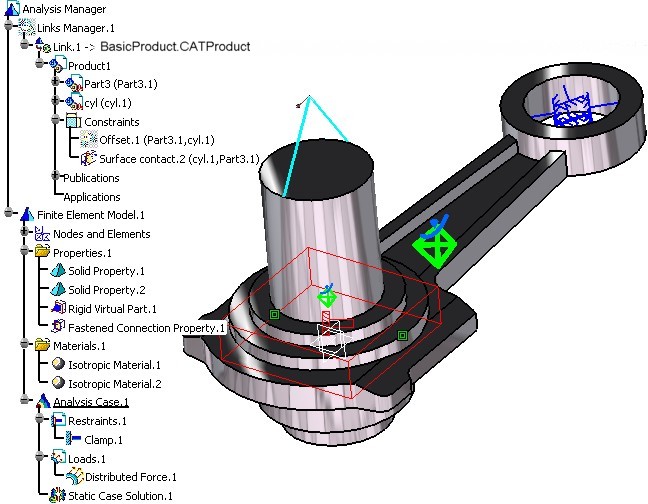Click the Analysis Manager root icon

(11, 8)
